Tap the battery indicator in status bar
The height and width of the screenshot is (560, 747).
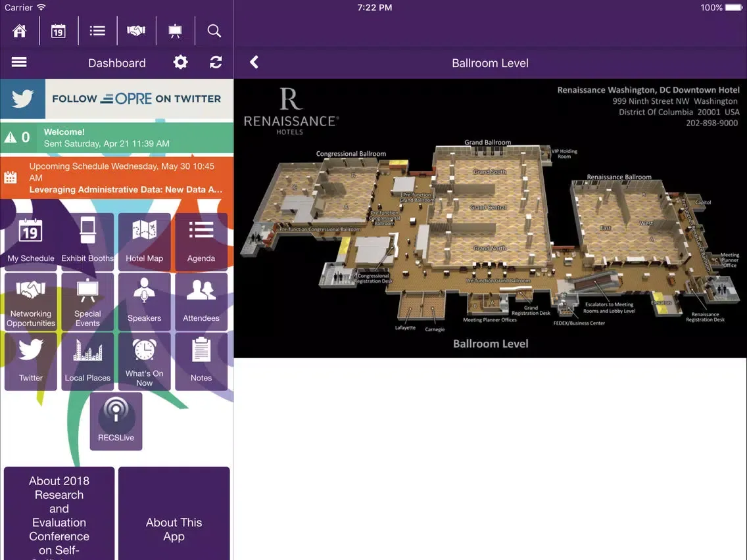(733, 8)
